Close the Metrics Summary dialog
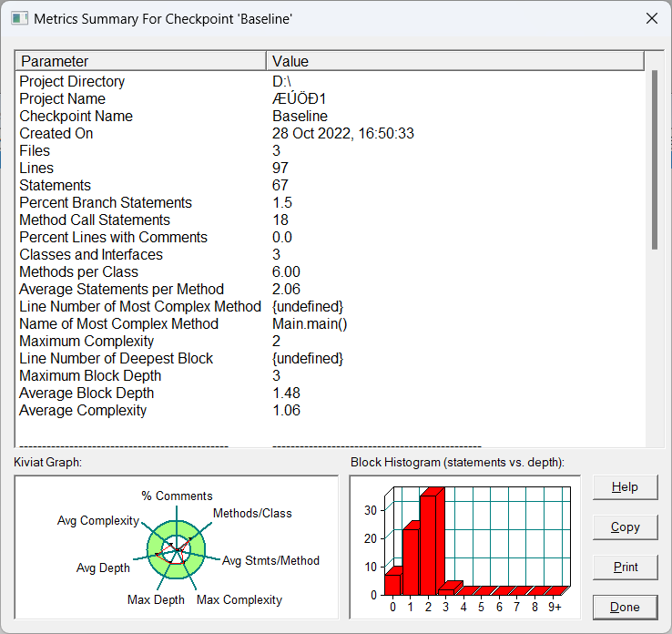The image size is (672, 634). pos(651,18)
